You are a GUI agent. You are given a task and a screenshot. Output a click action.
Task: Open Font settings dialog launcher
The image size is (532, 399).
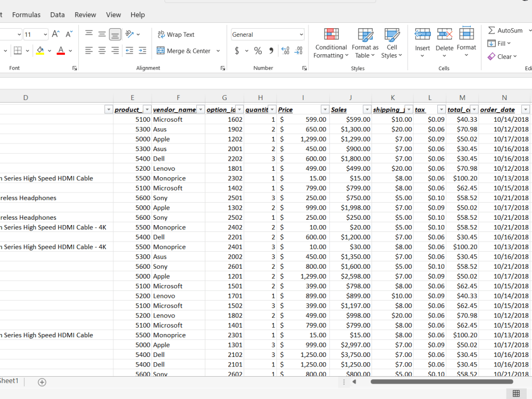pyautogui.click(x=74, y=68)
